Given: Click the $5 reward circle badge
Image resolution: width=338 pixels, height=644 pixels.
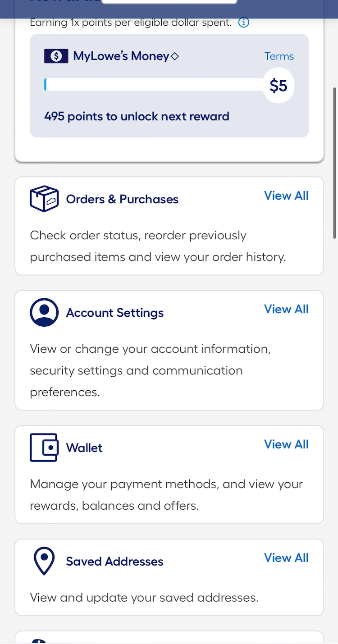Looking at the screenshot, I should tap(279, 85).
